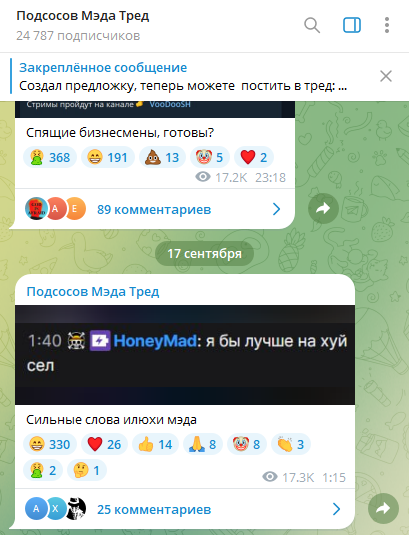Screen dimensions: 409x535
Task: Open search in the channel
Action: click(x=312, y=25)
